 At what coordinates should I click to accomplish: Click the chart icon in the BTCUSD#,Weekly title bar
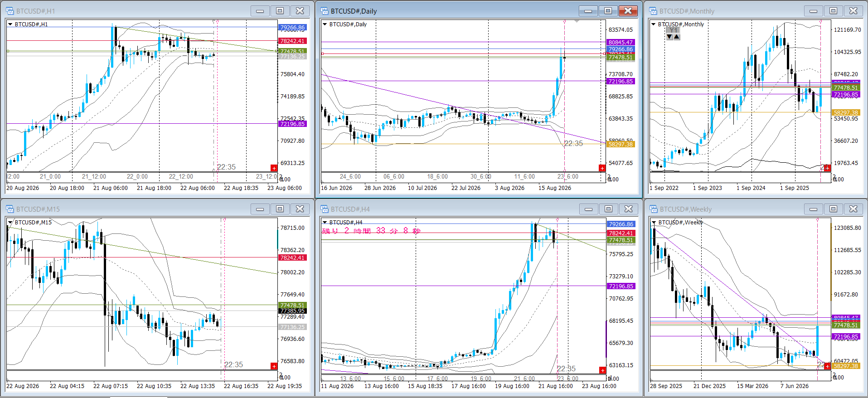(x=654, y=209)
